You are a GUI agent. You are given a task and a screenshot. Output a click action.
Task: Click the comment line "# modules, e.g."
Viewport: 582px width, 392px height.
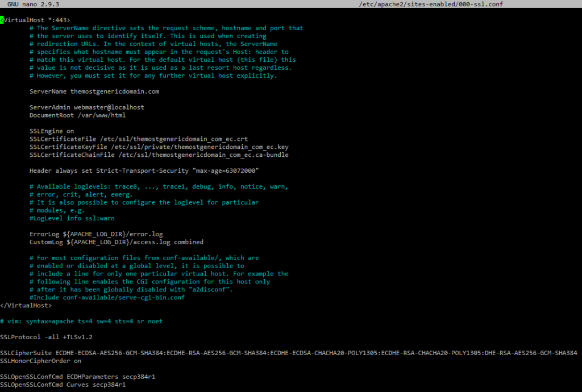[57, 211]
